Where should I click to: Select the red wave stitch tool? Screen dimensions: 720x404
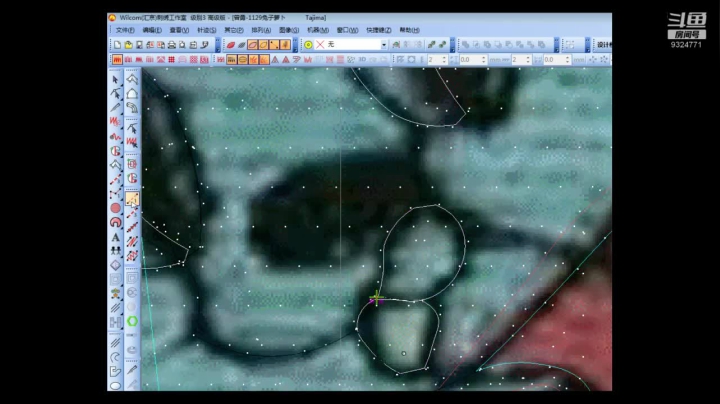(x=115, y=136)
